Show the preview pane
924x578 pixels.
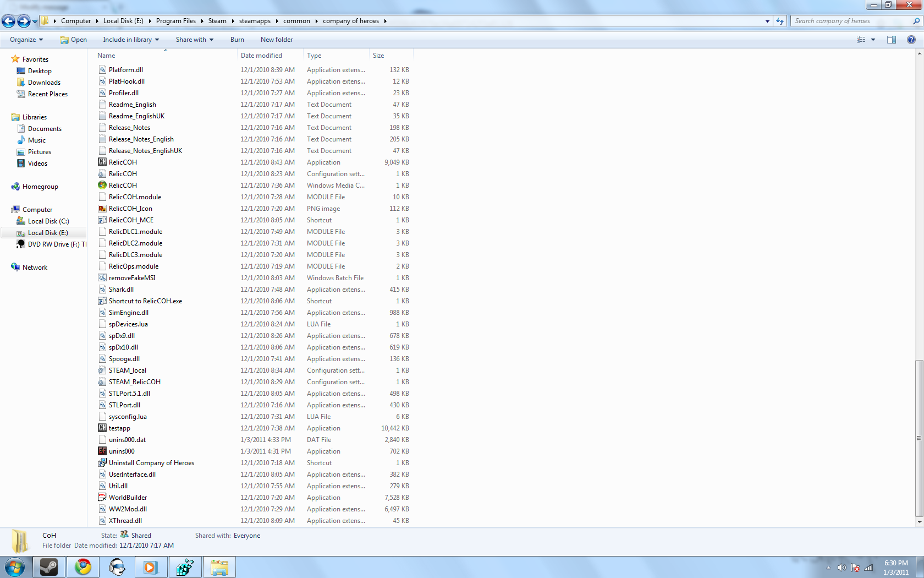(892, 40)
